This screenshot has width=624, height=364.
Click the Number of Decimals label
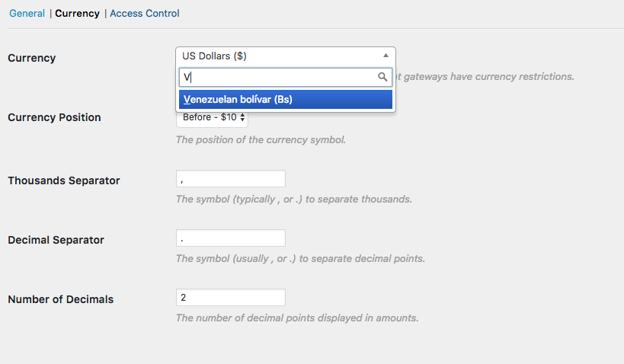pos(60,299)
